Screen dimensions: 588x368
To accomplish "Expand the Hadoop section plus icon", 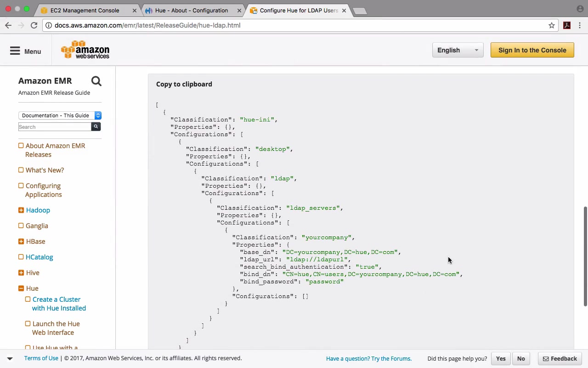I will tap(21, 210).
